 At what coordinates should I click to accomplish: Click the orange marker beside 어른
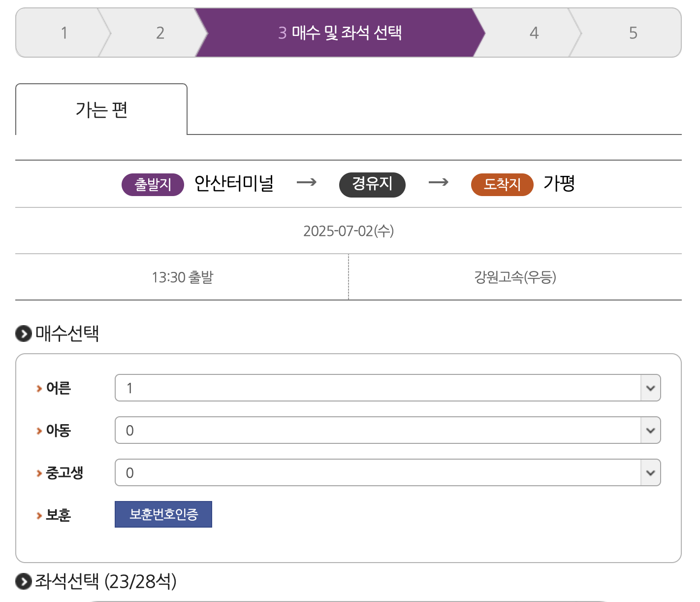[x=39, y=388]
